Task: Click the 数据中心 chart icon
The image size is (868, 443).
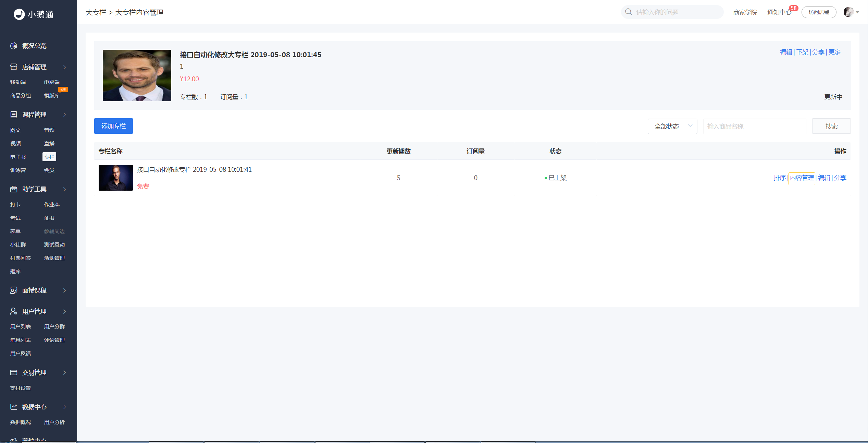Action: click(x=14, y=407)
